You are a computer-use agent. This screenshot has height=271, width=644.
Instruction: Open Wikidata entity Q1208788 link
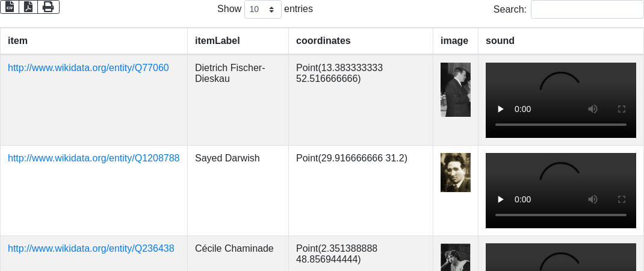pyautogui.click(x=93, y=158)
